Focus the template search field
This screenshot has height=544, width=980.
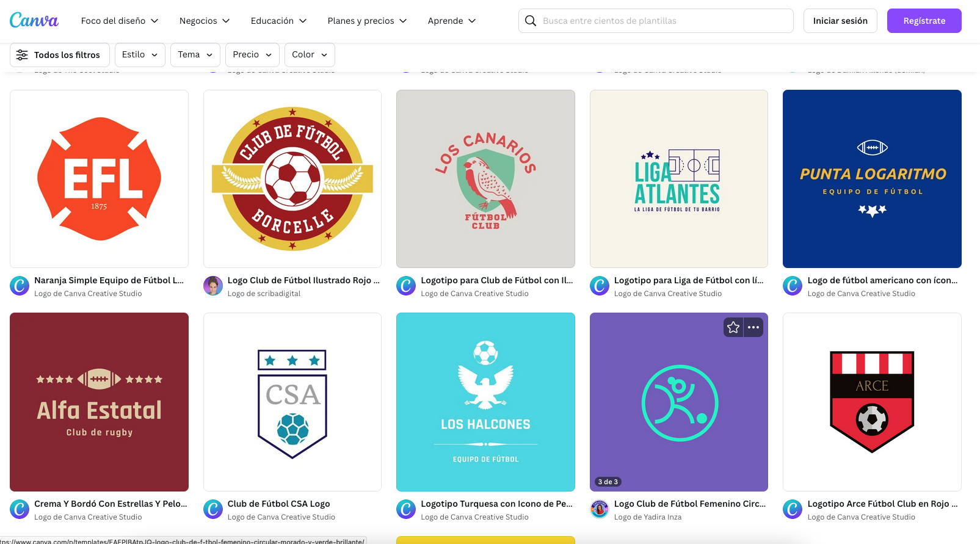pos(656,21)
